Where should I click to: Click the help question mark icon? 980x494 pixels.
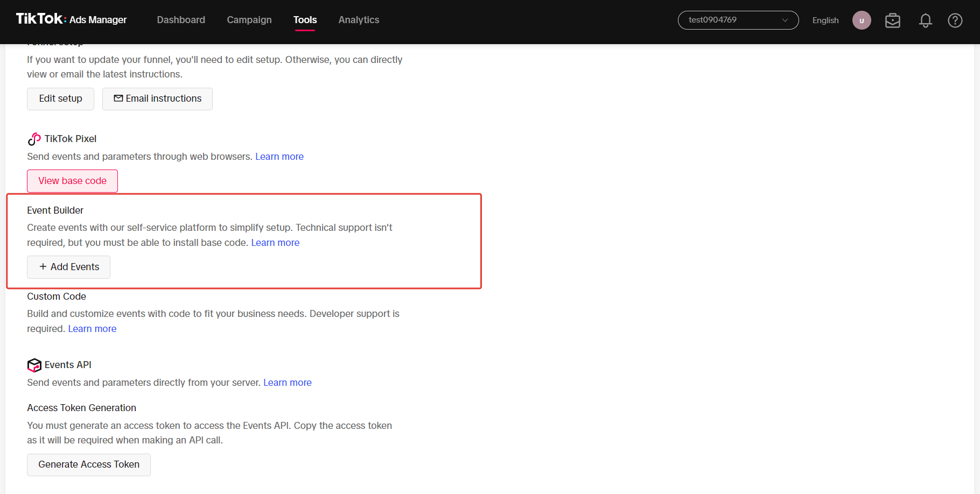coord(955,20)
